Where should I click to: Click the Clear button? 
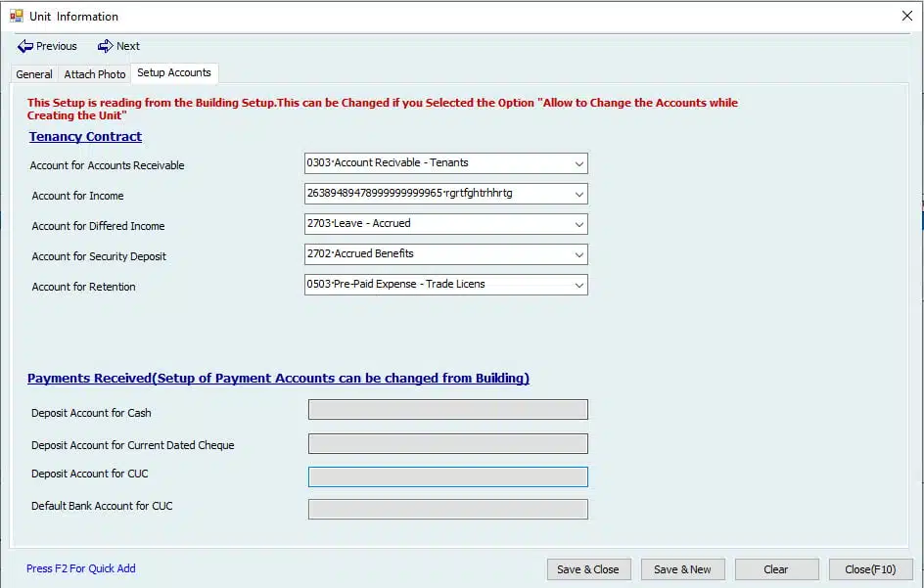[x=776, y=569]
